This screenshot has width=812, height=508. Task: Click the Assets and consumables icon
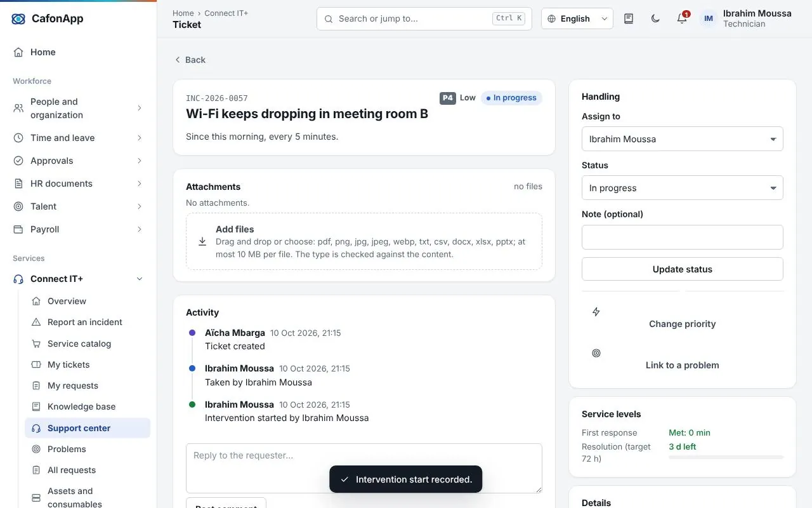point(36,497)
